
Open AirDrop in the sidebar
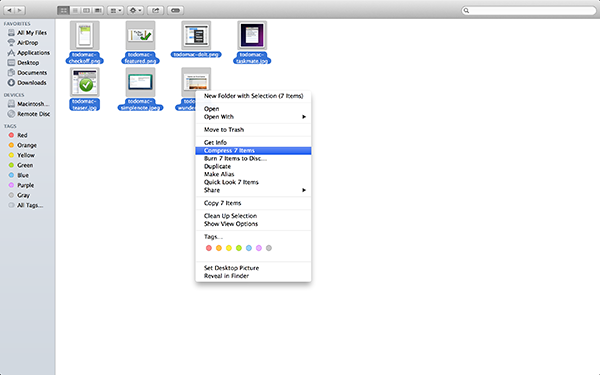pos(28,43)
